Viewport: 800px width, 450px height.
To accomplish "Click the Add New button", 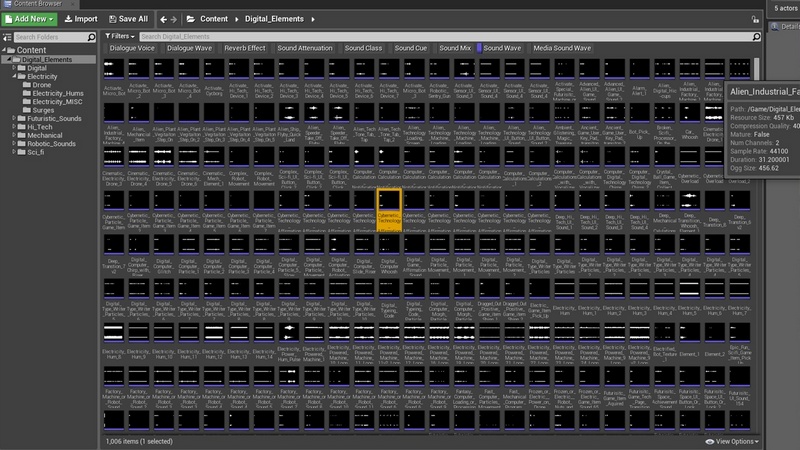I will coord(29,18).
